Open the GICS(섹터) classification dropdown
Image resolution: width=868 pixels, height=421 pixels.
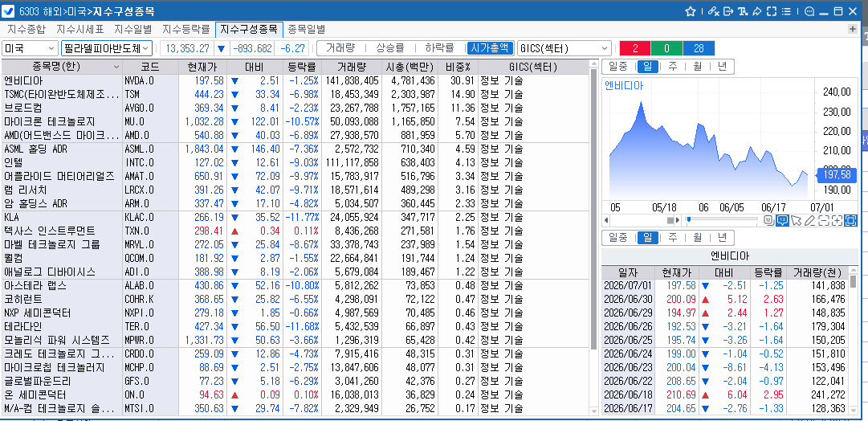point(564,48)
